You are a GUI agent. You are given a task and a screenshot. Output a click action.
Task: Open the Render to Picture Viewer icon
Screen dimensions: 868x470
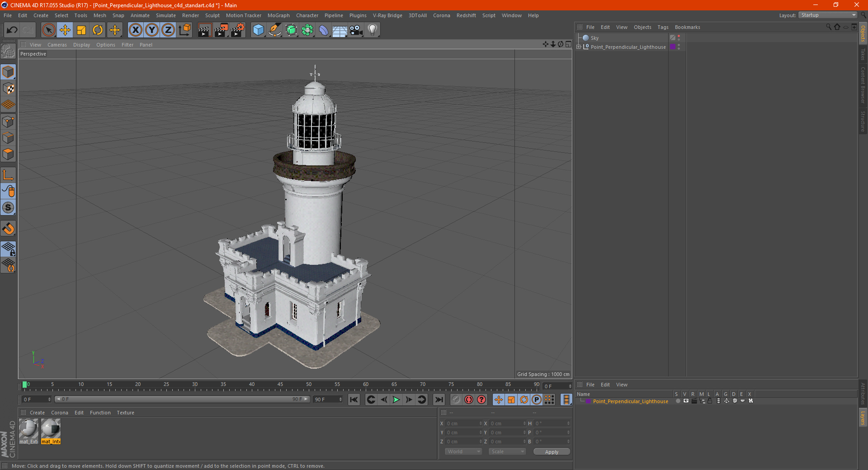221,30
